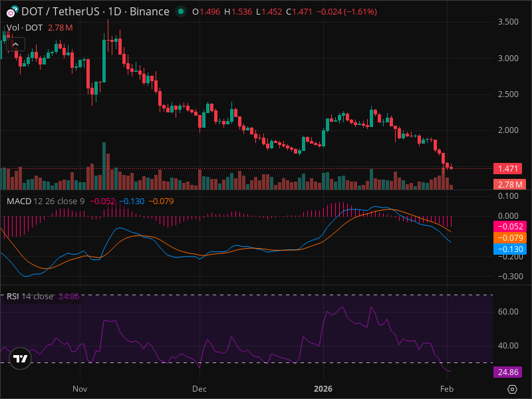Click the green market status dot
This screenshot has height=399, width=532.
[x=181, y=11]
